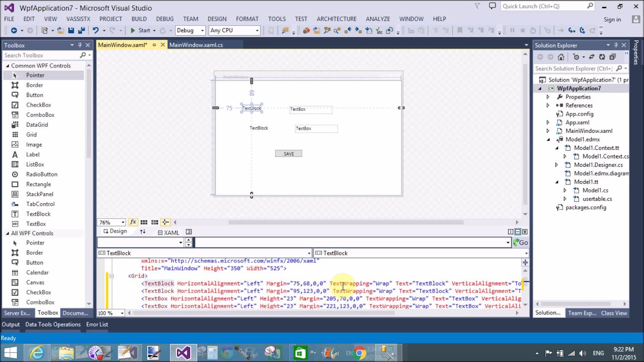Collapse the XAML pane with the chevron icon
Image resolution: width=644 pixels, height=362 pixels.
pos(525,232)
